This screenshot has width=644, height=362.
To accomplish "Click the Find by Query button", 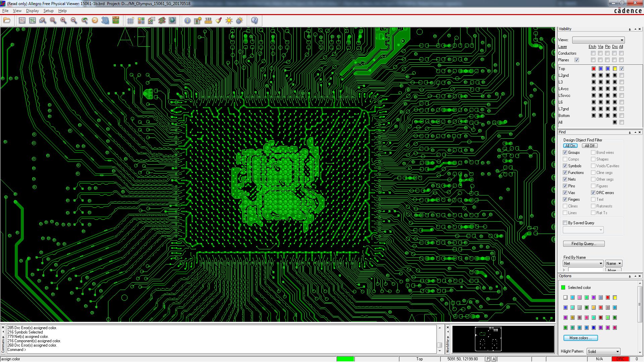I will [x=584, y=244].
